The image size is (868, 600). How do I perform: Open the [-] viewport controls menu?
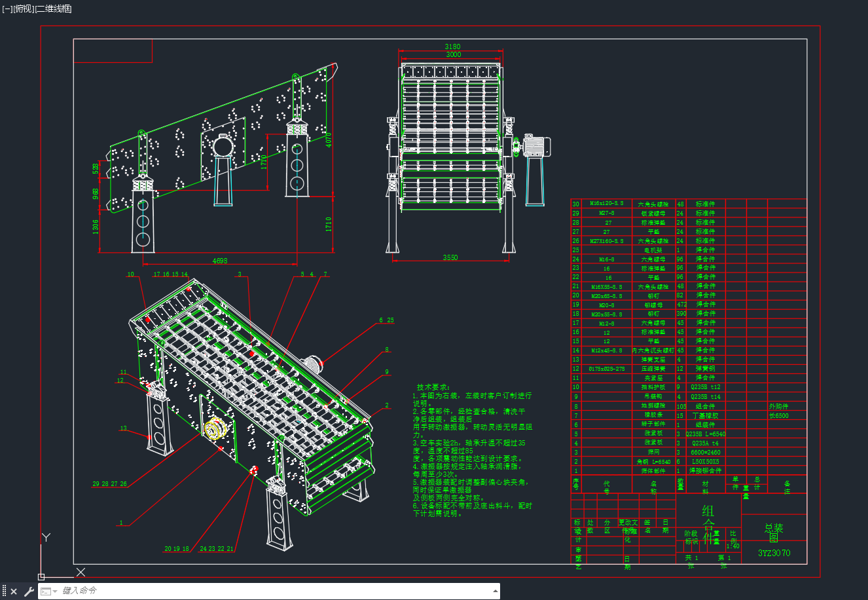[x=8, y=9]
